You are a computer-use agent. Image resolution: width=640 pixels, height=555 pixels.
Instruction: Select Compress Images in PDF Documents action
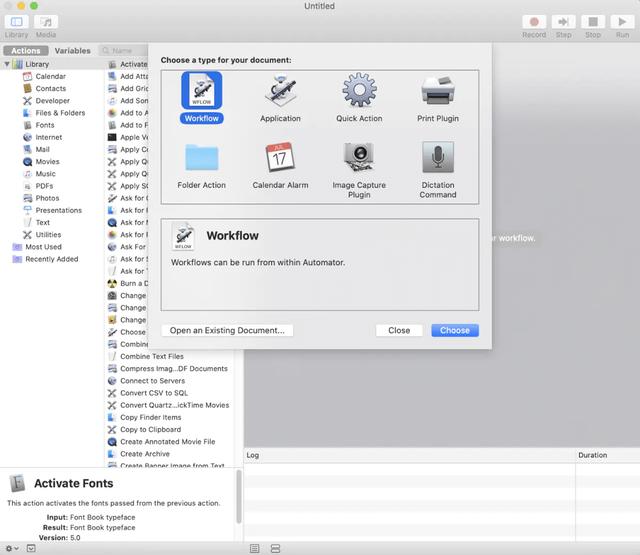coord(173,369)
